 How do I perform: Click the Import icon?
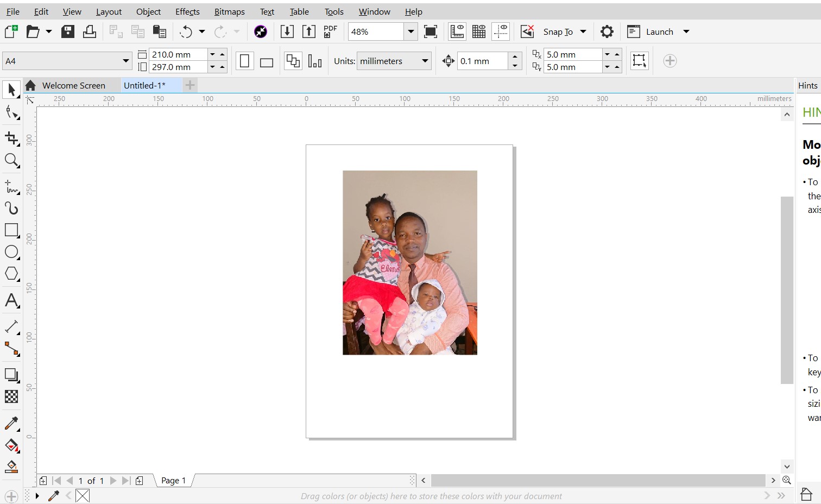287,31
